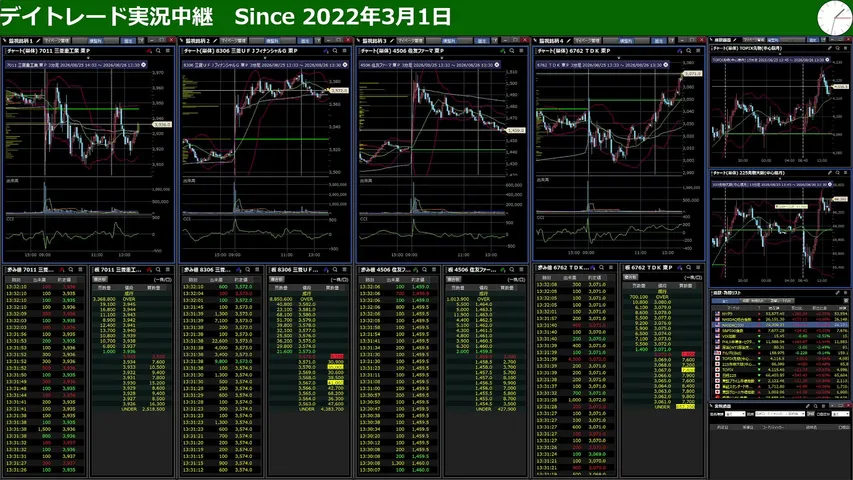Click 3,071.0 price label on 6762 chart
The width and height of the screenshot is (853, 480).
point(692,73)
